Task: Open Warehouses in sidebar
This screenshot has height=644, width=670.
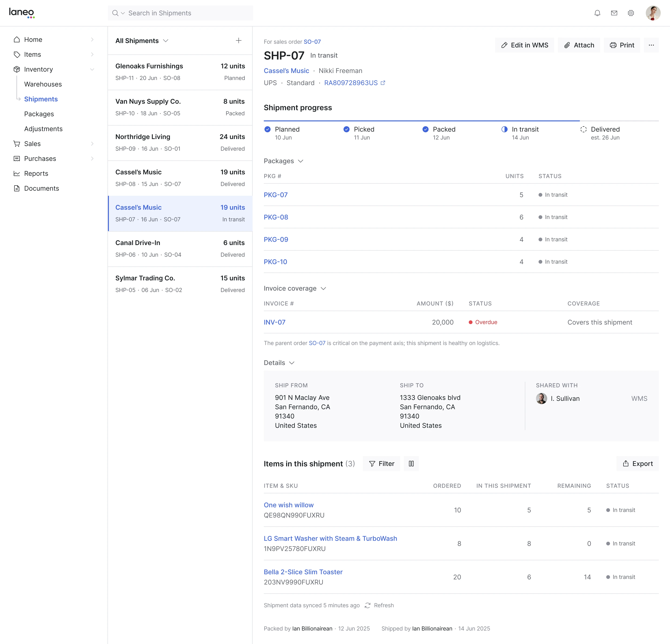Action: tap(43, 84)
